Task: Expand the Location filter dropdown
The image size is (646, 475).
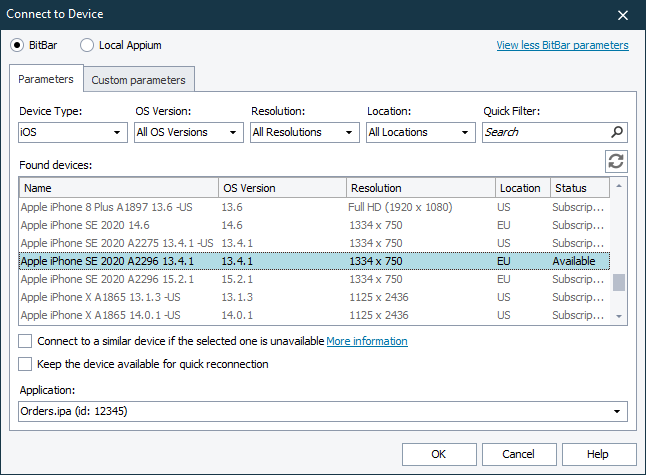Action: [420, 132]
